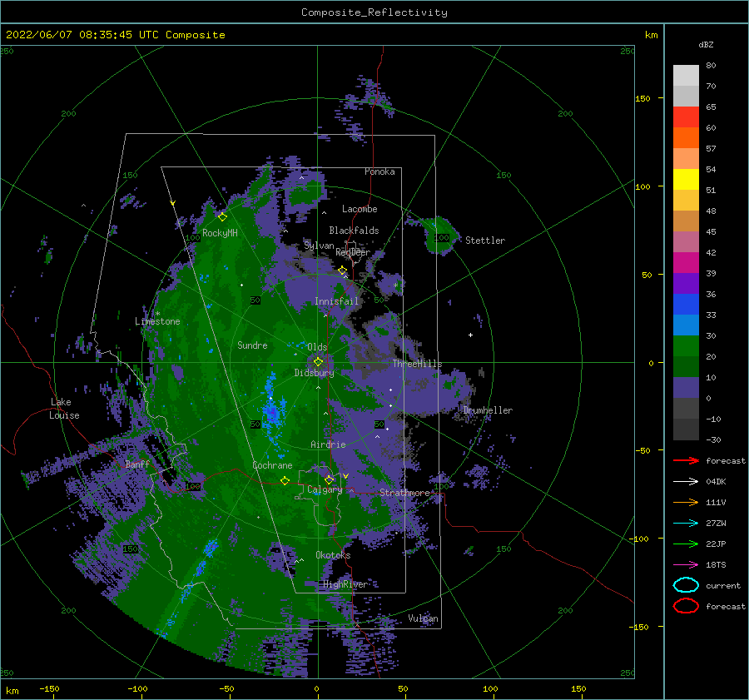749x700 pixels.
Task: Select the 0 dBZ purple color swatch
Action: [686, 387]
